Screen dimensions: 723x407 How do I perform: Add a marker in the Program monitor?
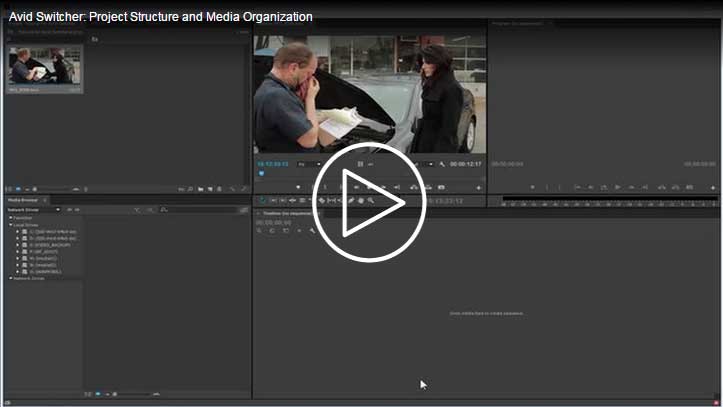532,187
